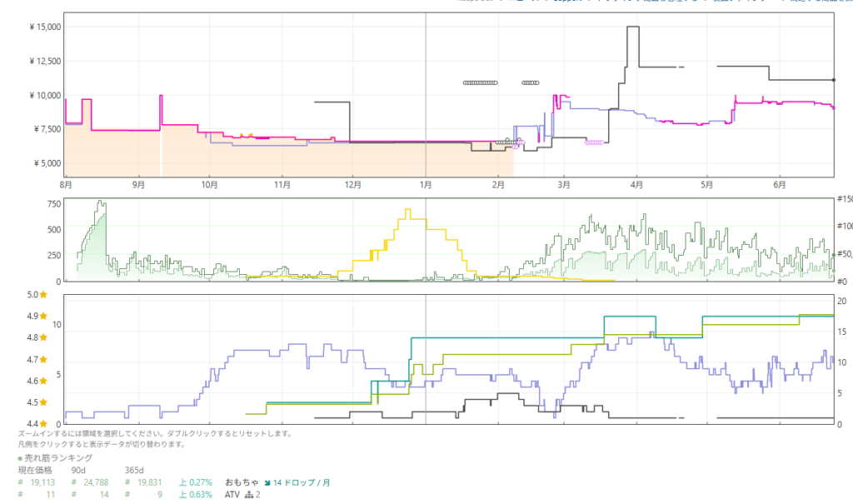Click the 上 0.63% percentage
This screenshot has width=853, height=504.
[195, 494]
